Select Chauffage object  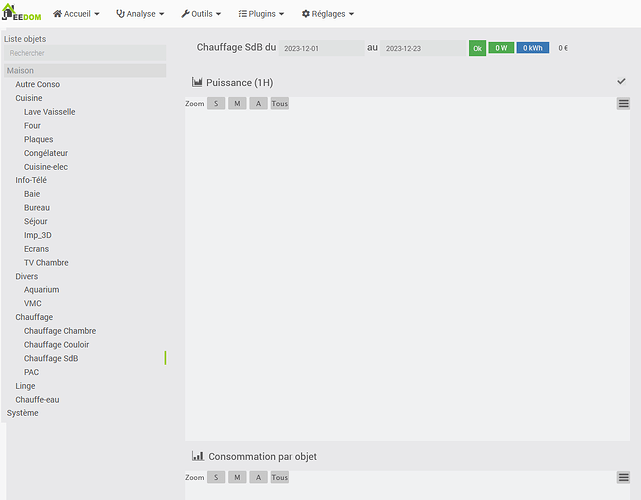tap(34, 317)
